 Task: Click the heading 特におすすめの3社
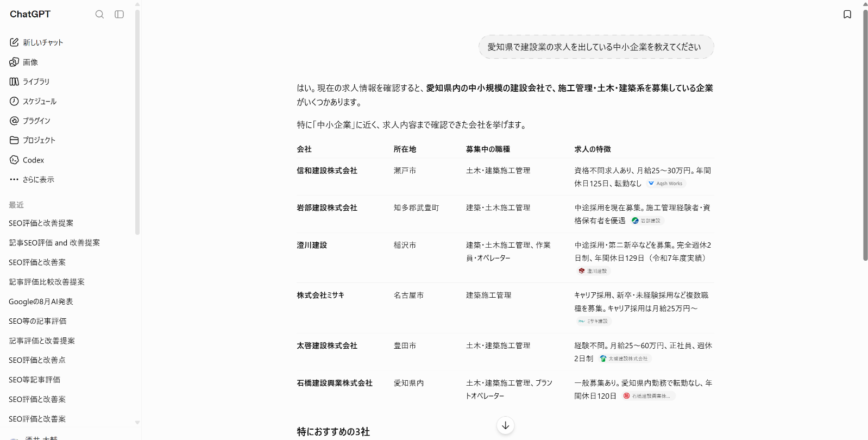(333, 431)
